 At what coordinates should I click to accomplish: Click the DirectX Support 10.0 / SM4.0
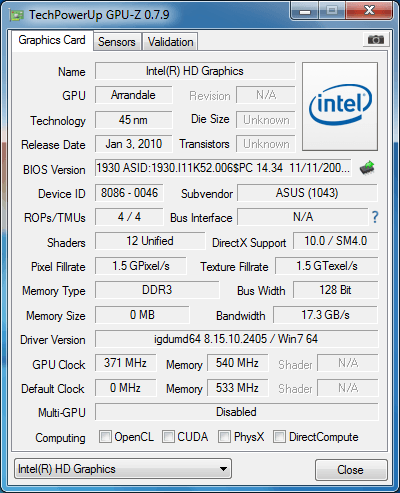(x=336, y=241)
